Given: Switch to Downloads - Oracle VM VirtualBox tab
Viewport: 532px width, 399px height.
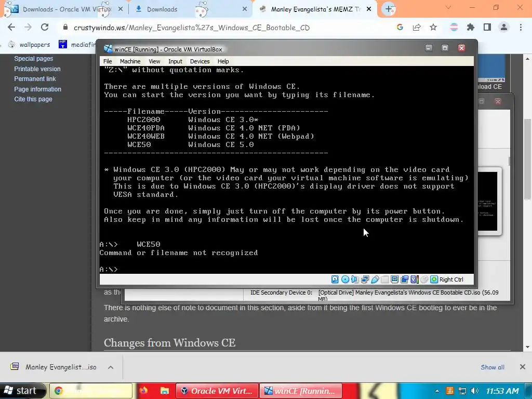Looking at the screenshot, I should 64,9.
